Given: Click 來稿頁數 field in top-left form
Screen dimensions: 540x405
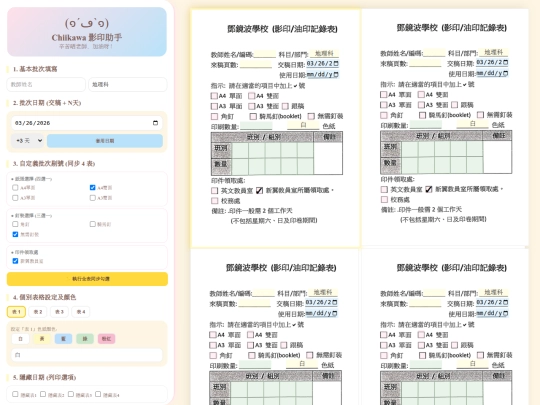Looking at the screenshot, I should tap(256, 64).
